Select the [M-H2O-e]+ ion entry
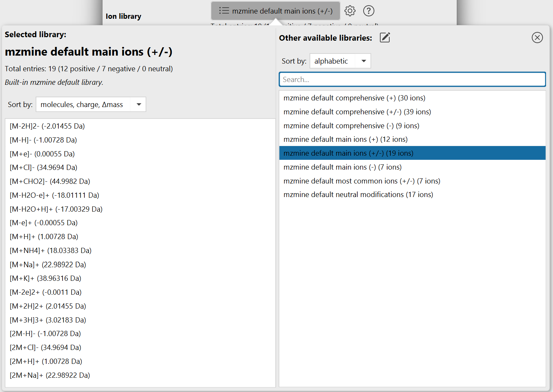This screenshot has width=553, height=392. pos(140,195)
